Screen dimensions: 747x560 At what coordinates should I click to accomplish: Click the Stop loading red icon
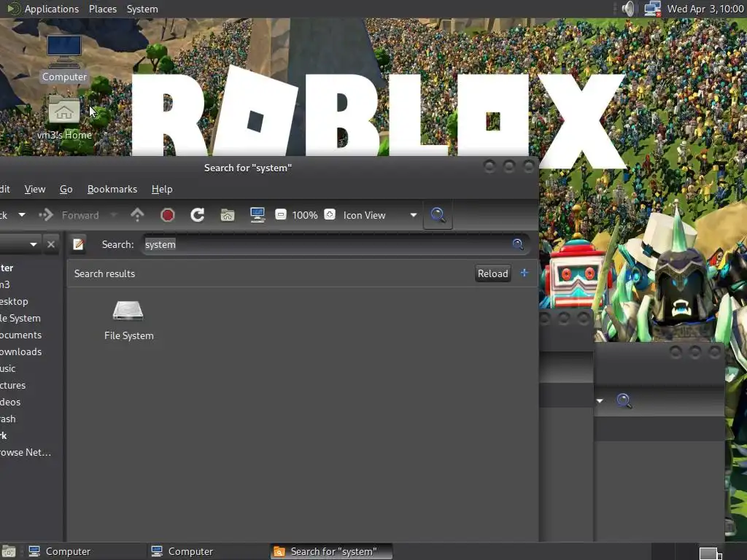pyautogui.click(x=168, y=215)
